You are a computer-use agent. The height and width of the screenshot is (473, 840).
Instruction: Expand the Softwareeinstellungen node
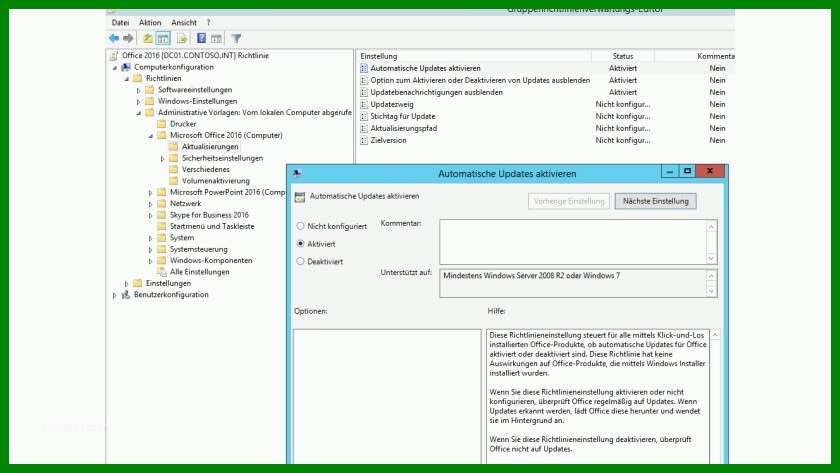coord(139,90)
